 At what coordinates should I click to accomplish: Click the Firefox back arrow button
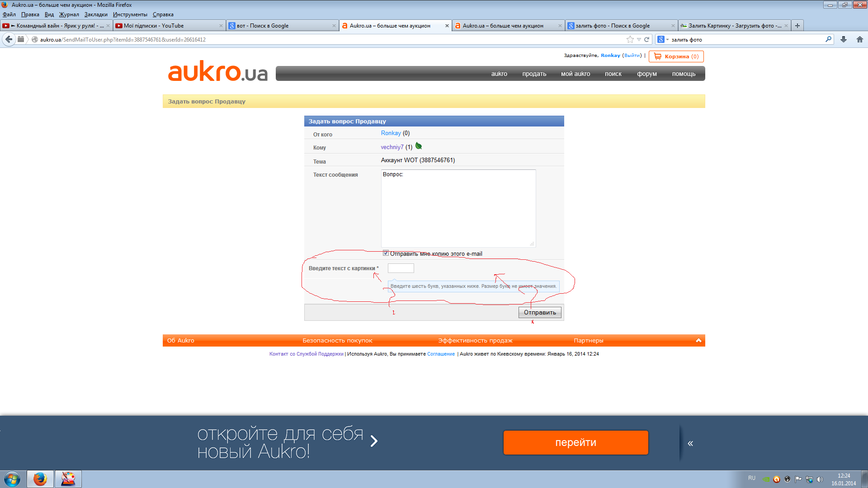pyautogui.click(x=9, y=39)
